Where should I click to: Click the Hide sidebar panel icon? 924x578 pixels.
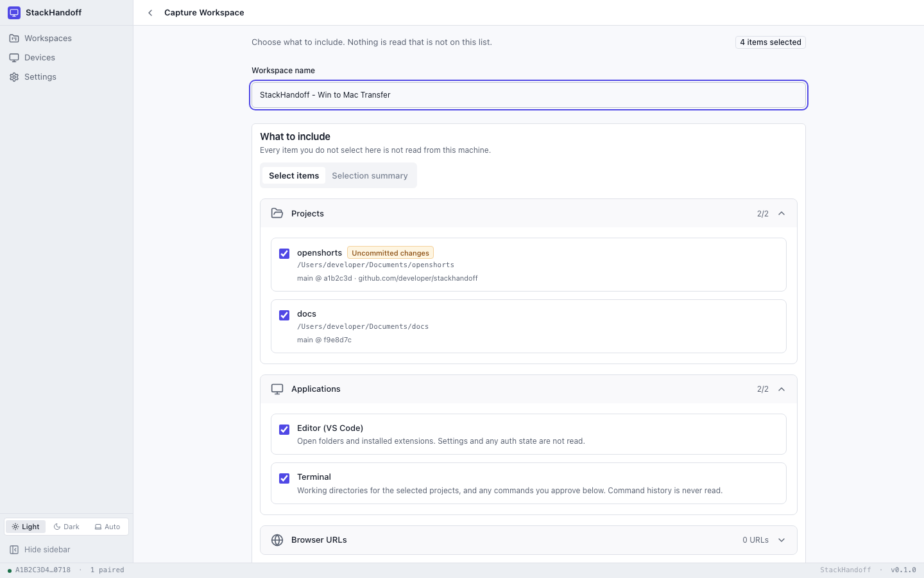[14, 550]
